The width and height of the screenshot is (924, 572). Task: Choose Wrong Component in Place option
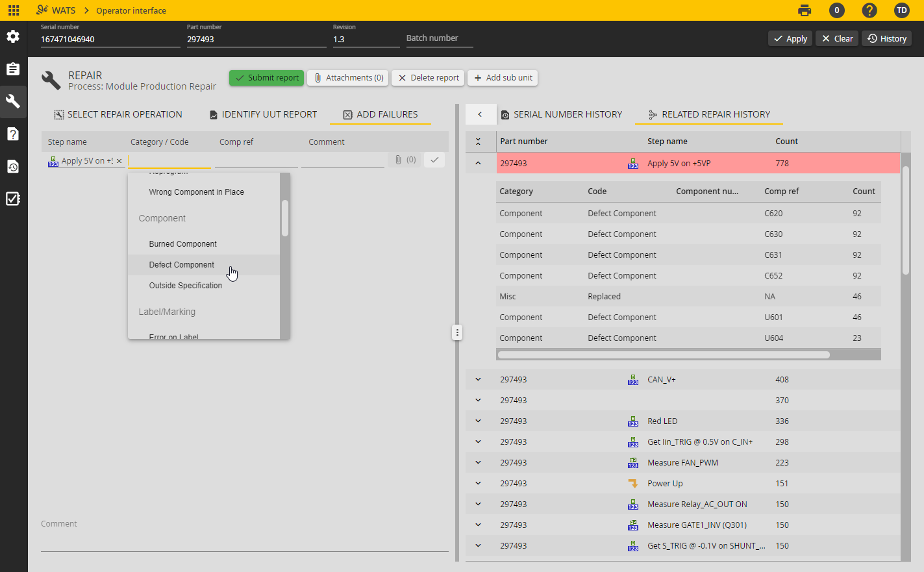click(x=204, y=192)
